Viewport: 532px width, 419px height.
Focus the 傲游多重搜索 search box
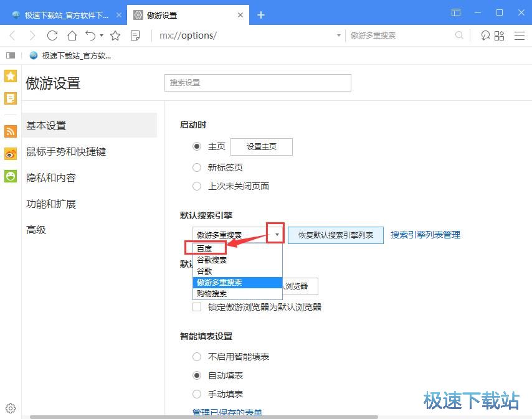(x=401, y=35)
